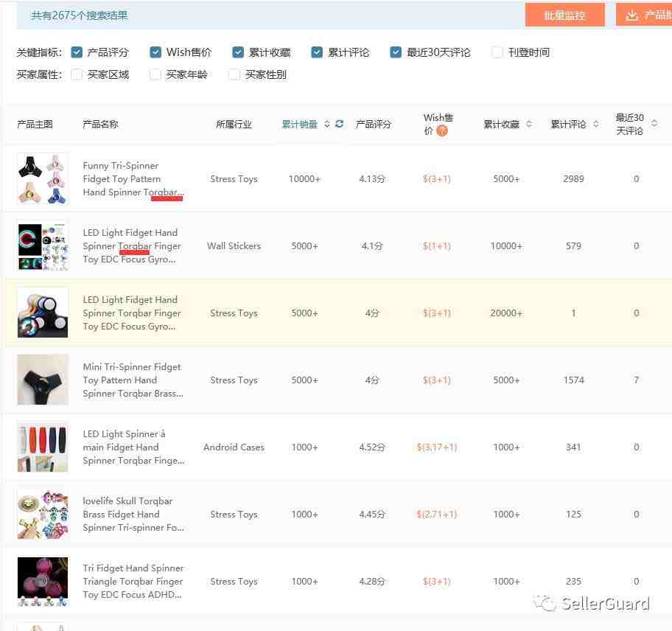Image resolution: width=672 pixels, height=631 pixels.
Task: Click the Mini Tri-Spinner black spinner thumbnail
Action: 43,380
